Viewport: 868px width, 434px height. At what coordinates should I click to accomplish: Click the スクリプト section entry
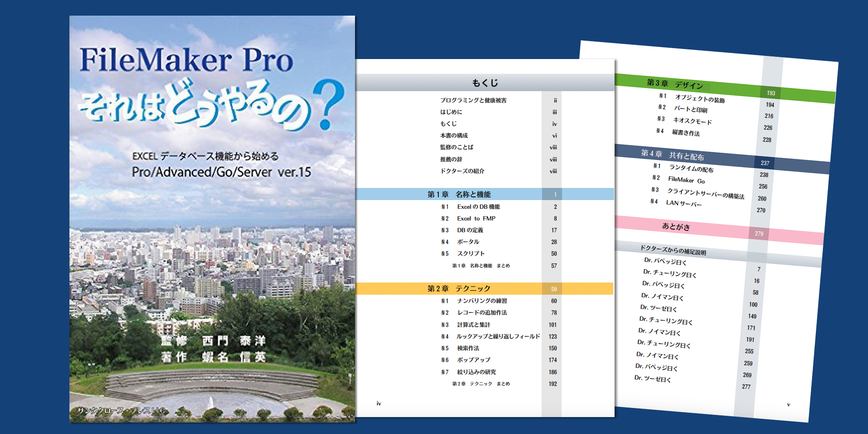point(470,254)
